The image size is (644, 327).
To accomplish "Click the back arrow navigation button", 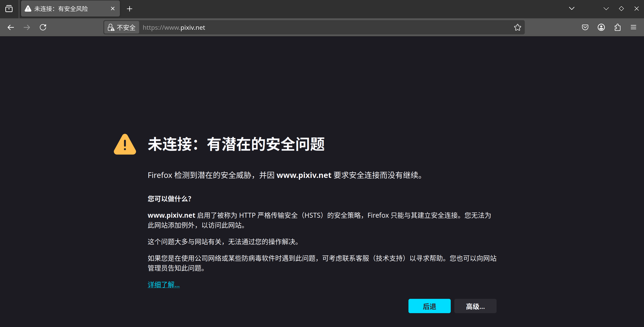I will (11, 27).
